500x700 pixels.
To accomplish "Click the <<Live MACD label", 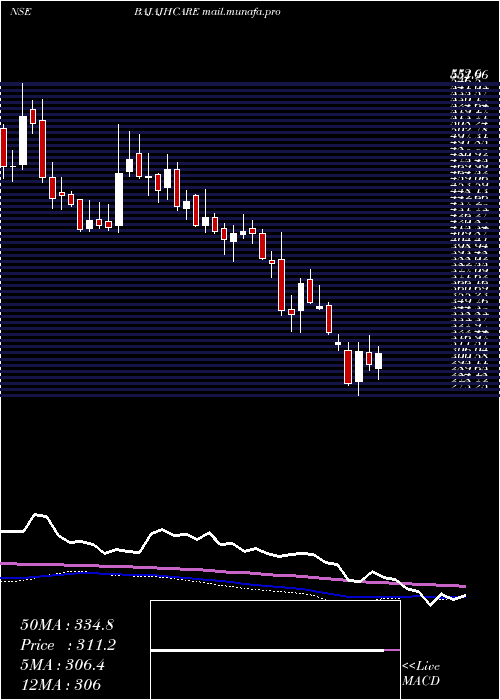I will coord(421,674).
